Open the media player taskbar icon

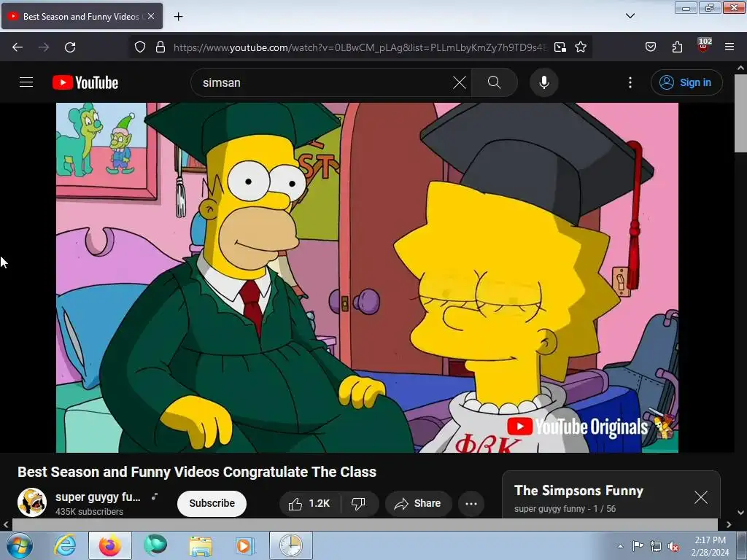(245, 545)
